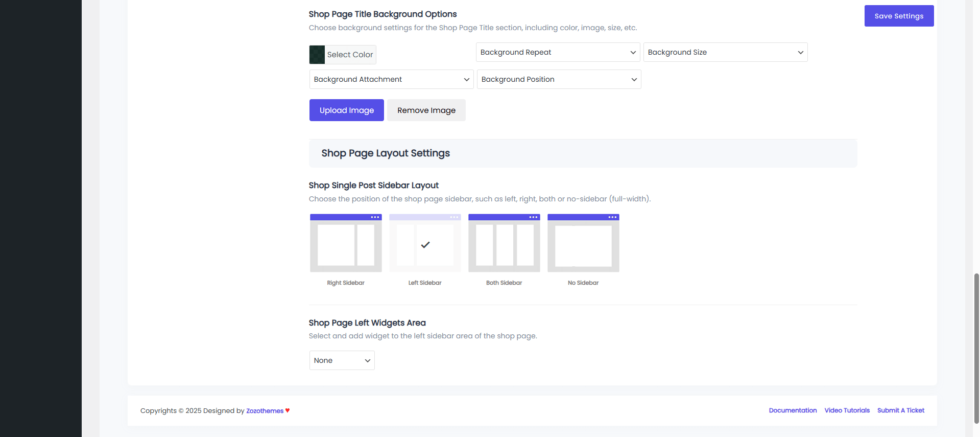980x437 pixels.
Task: Expand the Background Position dropdown
Action: point(559,79)
